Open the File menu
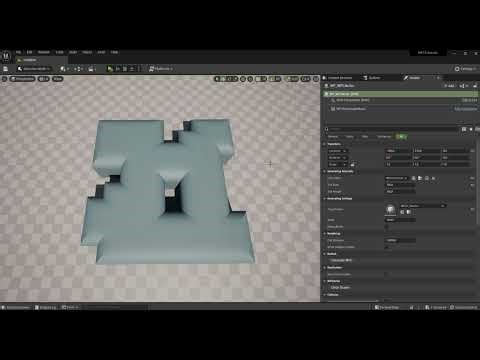480x360 pixels. (18, 52)
